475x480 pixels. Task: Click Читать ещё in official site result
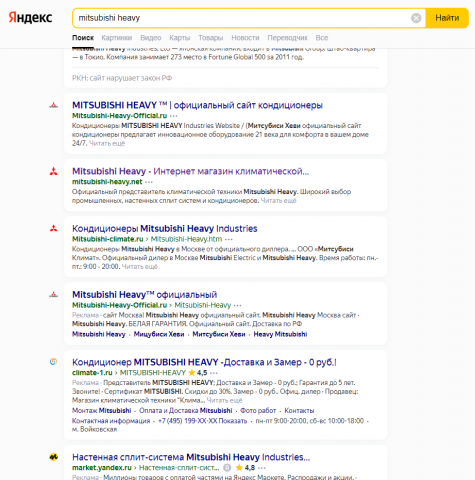[107, 143]
